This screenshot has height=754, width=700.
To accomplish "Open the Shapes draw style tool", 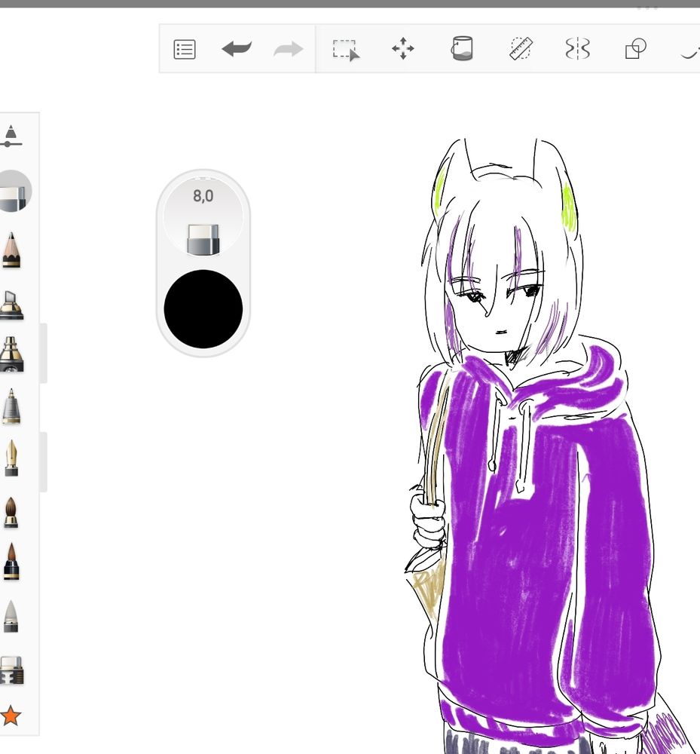I will pos(635,50).
